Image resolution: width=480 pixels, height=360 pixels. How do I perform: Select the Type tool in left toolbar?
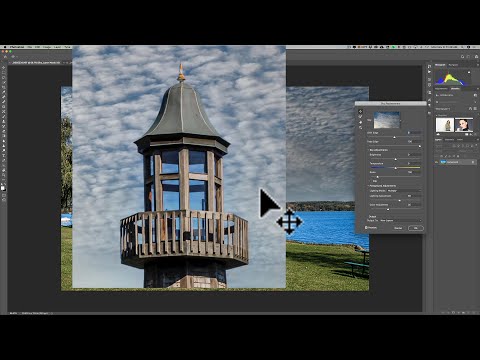[4, 155]
